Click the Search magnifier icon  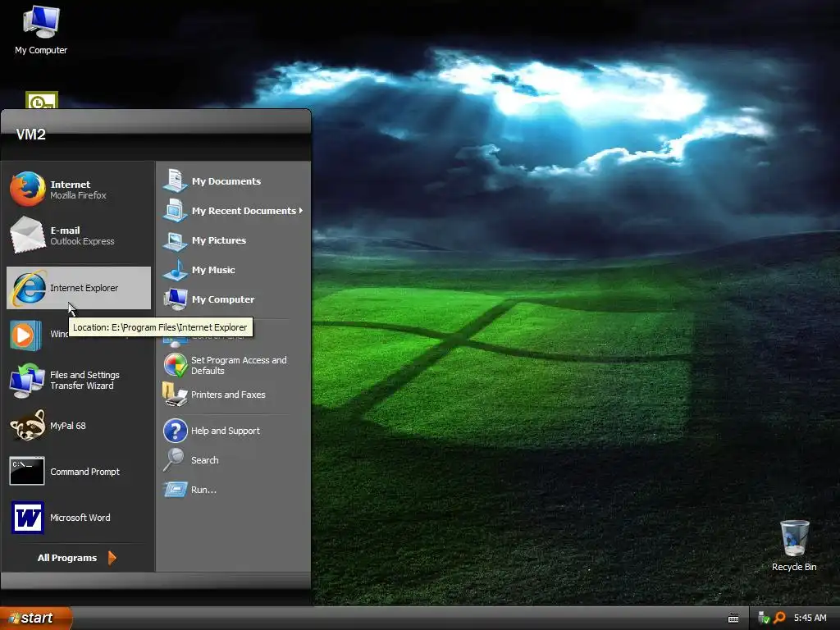(x=174, y=459)
